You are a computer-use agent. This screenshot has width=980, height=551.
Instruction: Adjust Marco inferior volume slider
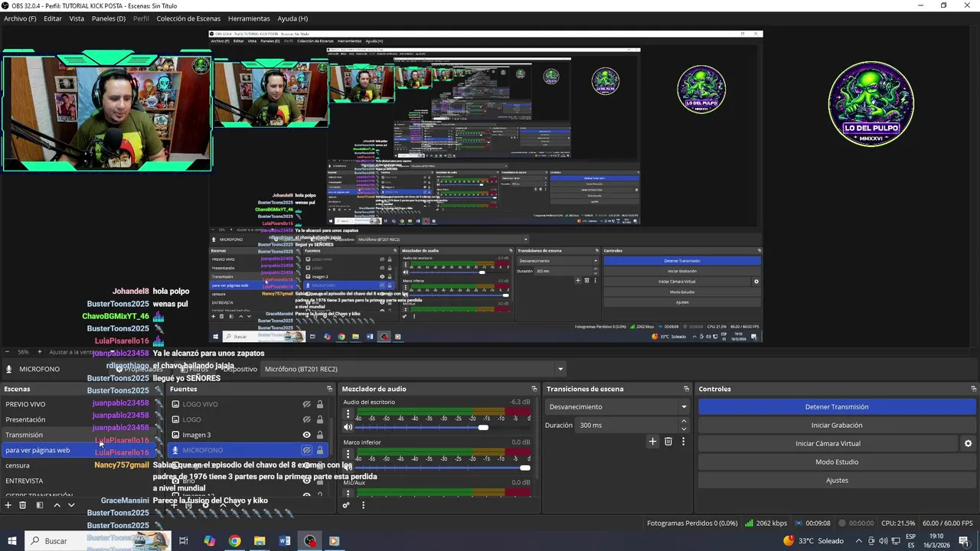point(524,467)
